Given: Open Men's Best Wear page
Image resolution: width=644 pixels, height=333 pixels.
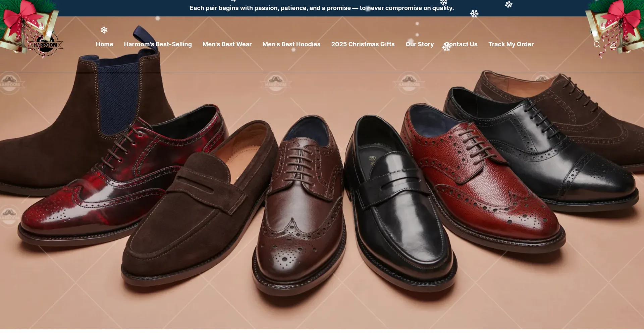Looking at the screenshot, I should click(x=227, y=44).
